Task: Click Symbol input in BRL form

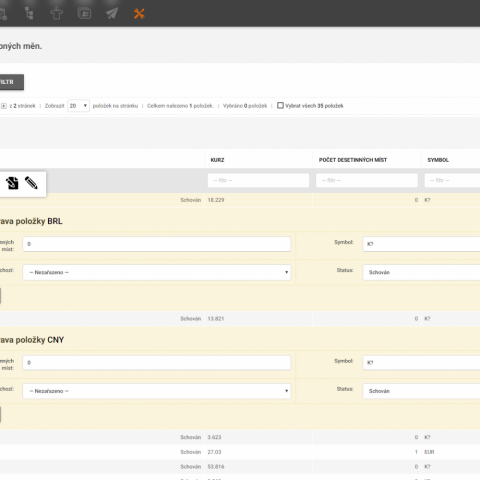Action: point(421,244)
